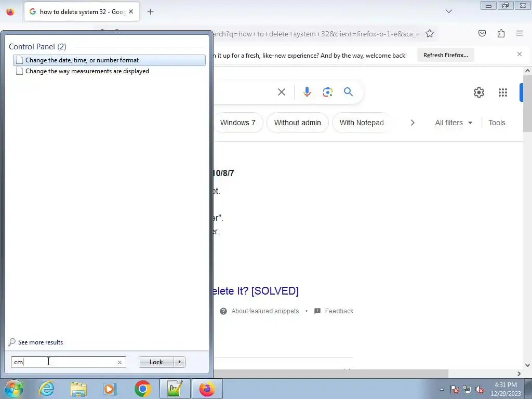Select the Windows 7 filter chip

coord(238,123)
